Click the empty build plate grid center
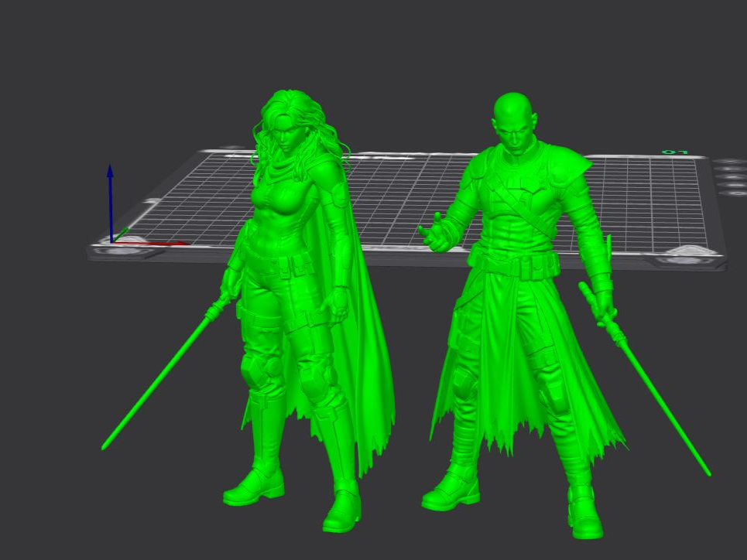Screen dimensions: 747x560 (405, 200)
